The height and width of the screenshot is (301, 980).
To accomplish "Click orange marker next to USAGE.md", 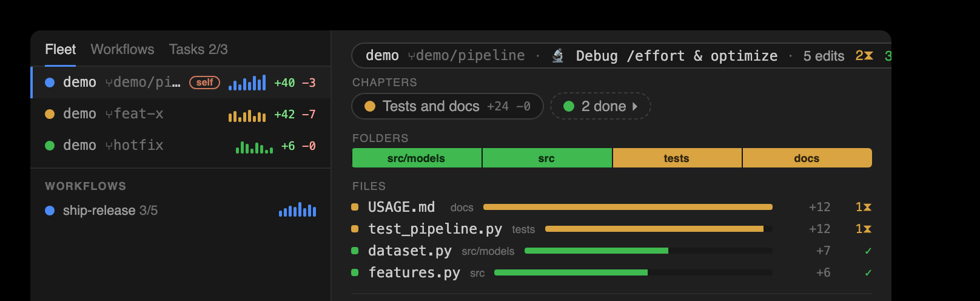I will point(355,207).
